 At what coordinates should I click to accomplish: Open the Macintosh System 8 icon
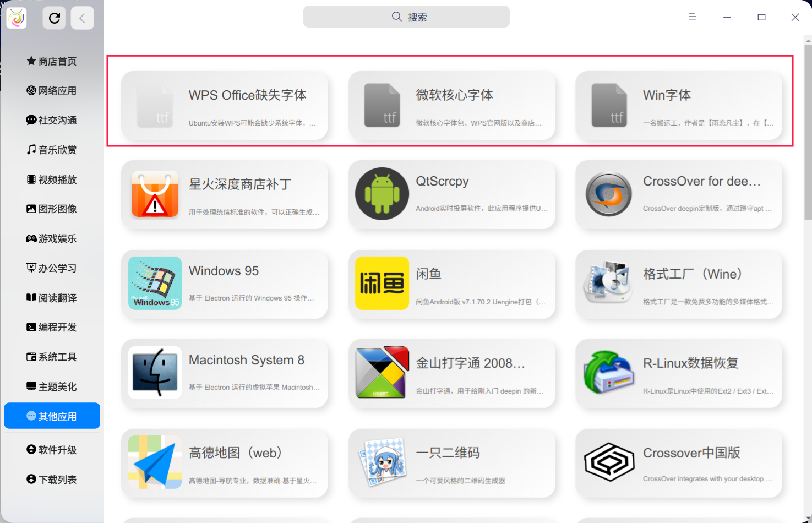(x=155, y=373)
